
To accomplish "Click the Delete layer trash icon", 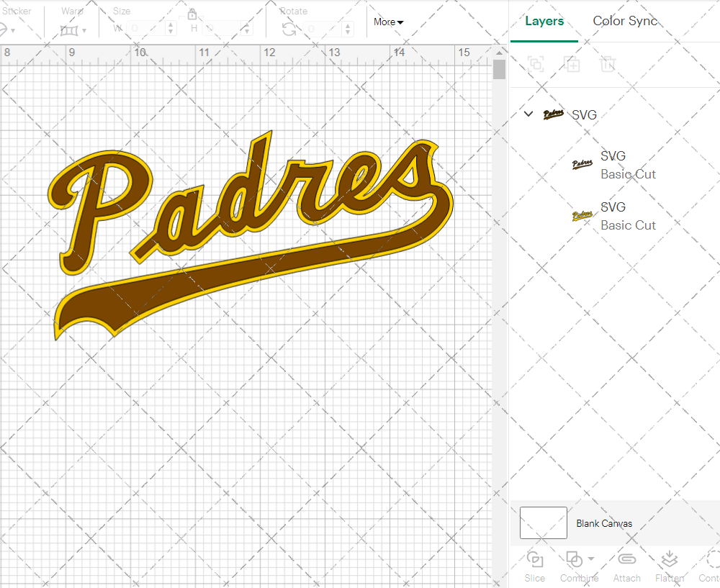I will click(608, 64).
